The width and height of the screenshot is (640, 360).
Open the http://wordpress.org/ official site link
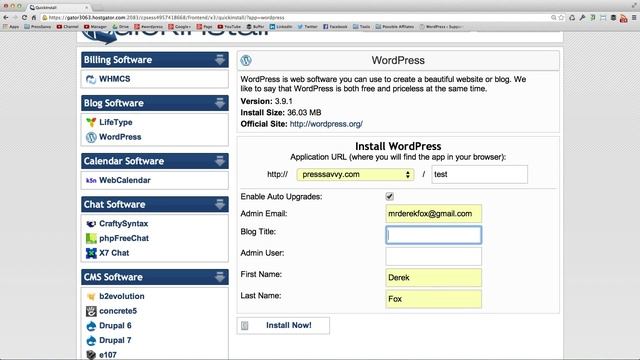(326, 124)
